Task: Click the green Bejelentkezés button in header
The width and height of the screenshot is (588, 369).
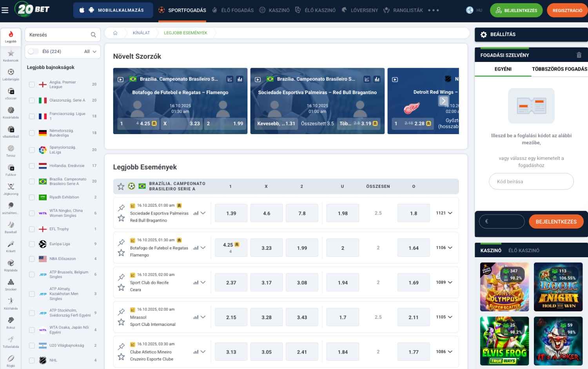Action: coord(516,10)
